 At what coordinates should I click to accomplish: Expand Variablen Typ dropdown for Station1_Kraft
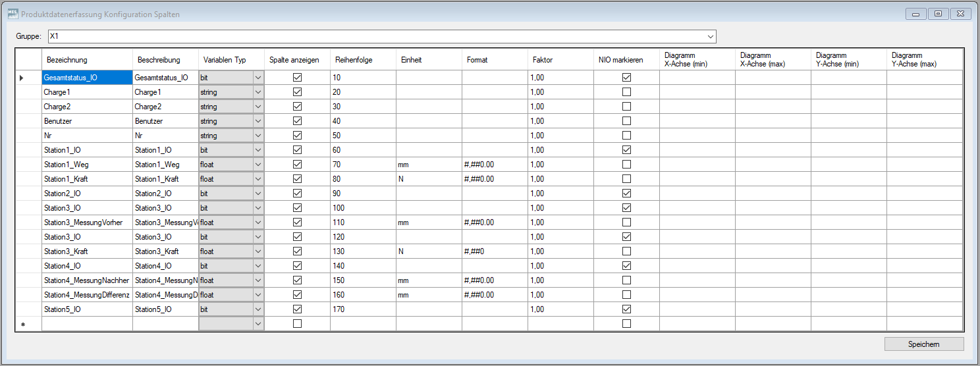point(258,179)
